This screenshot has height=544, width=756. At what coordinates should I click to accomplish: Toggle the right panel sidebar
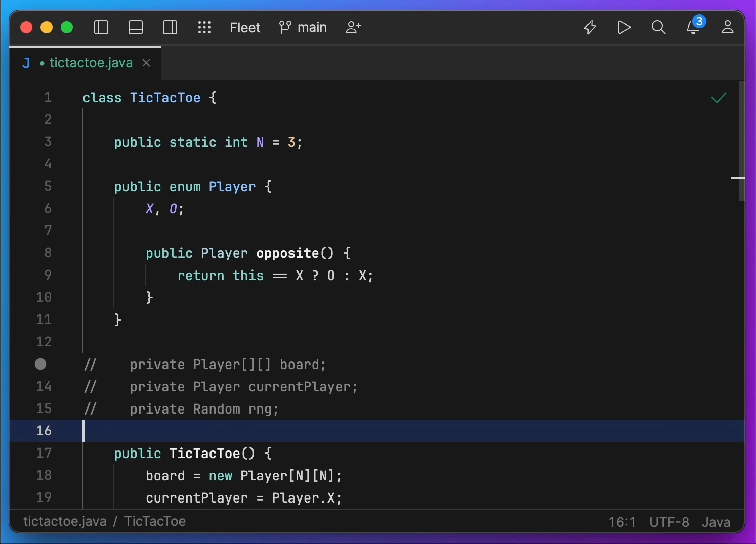click(x=170, y=27)
